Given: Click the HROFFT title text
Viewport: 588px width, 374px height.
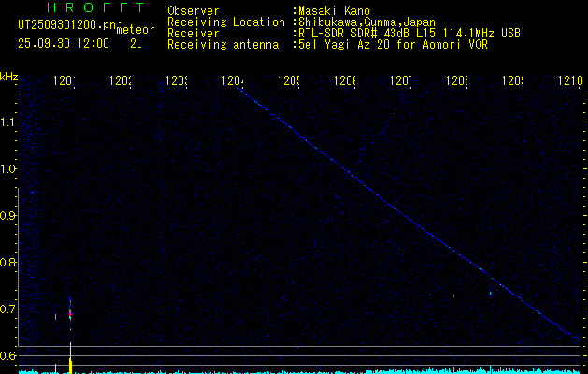Looking at the screenshot, I should coord(96,7).
